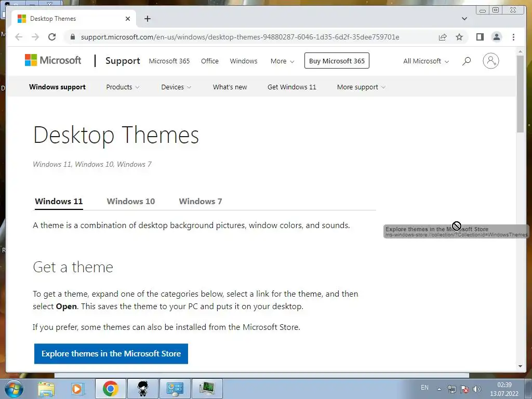
Task: Click the address bar URL field
Action: [240, 37]
